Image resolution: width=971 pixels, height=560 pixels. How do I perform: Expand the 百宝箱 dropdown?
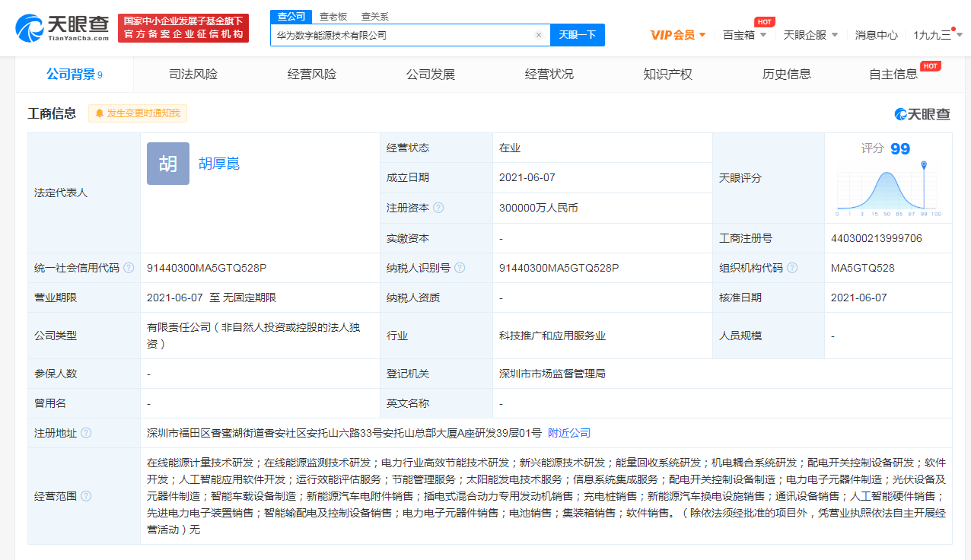click(743, 35)
